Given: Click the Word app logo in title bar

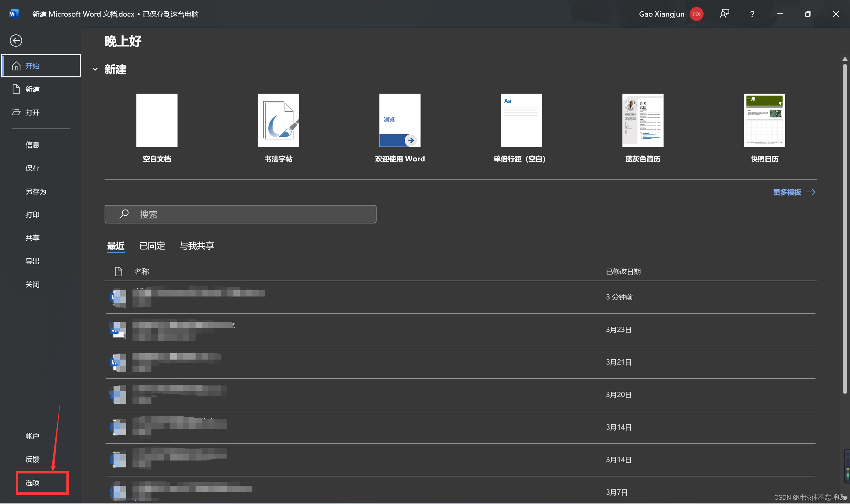Looking at the screenshot, I should click(14, 14).
